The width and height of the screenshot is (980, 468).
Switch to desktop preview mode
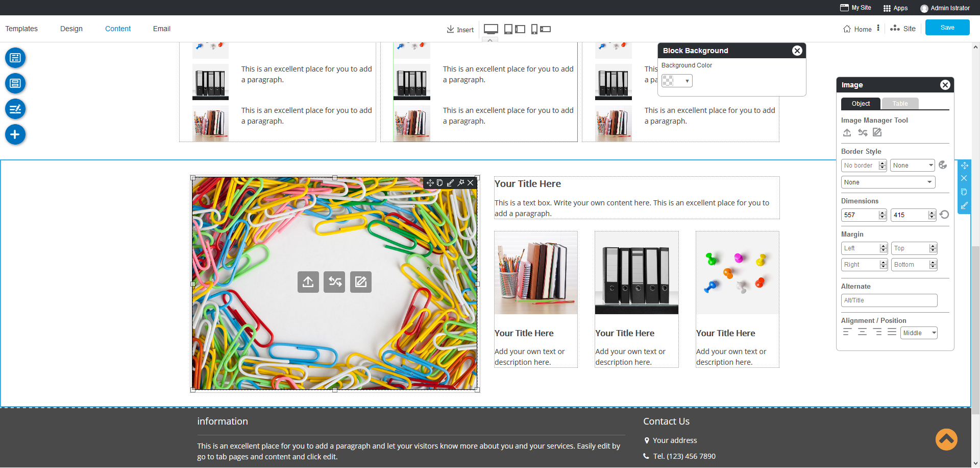pos(491,29)
